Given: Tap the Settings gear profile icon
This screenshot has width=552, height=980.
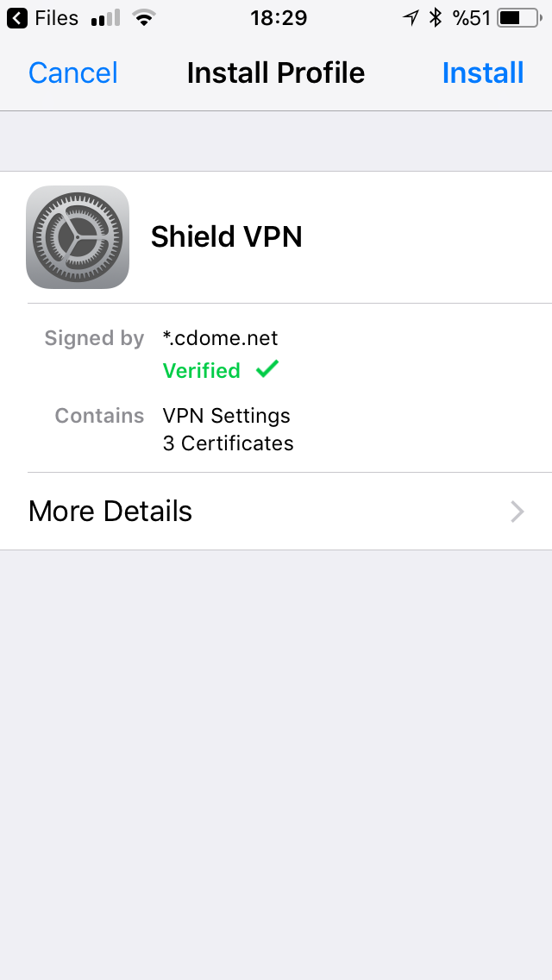Looking at the screenshot, I should coord(78,237).
